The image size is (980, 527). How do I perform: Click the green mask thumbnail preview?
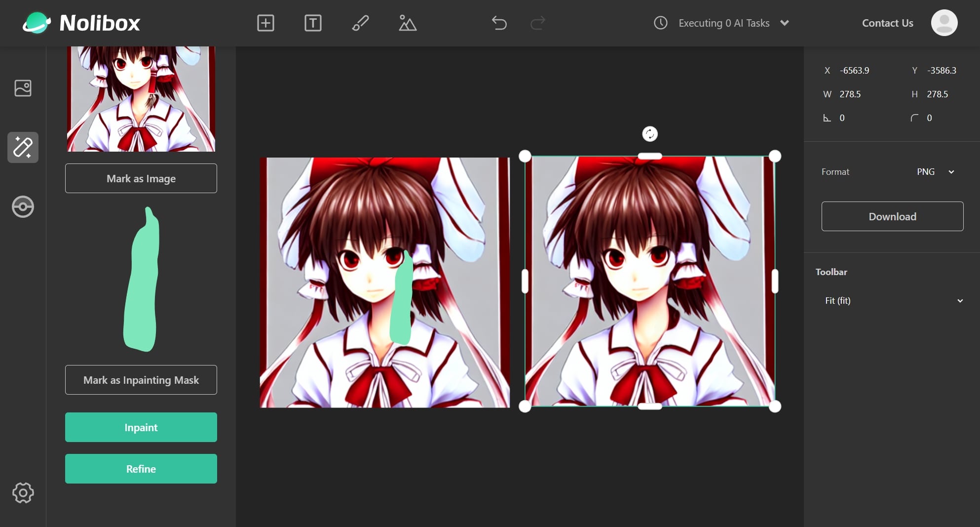[x=141, y=280]
